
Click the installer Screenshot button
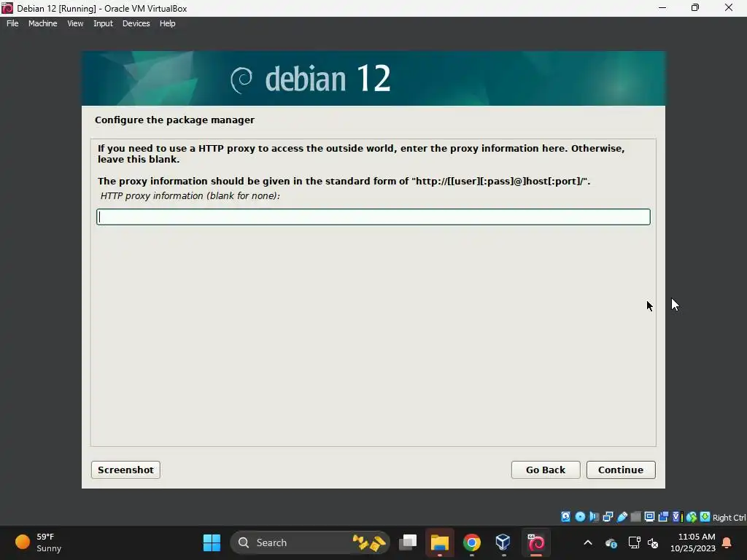[x=125, y=470]
